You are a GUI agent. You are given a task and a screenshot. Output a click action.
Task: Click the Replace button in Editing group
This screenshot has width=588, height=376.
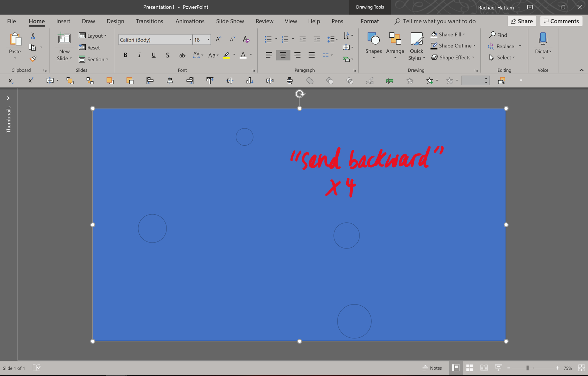[x=504, y=46]
